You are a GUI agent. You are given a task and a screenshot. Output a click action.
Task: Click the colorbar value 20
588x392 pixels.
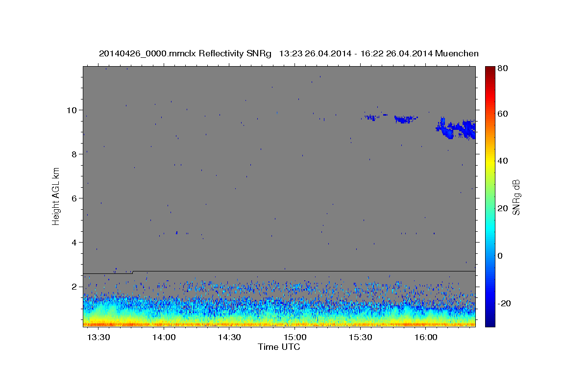coord(503,208)
